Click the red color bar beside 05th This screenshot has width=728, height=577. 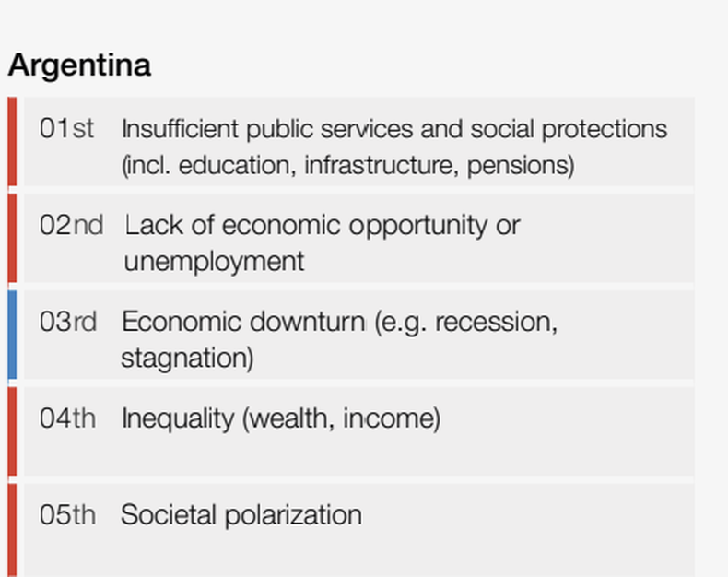pyautogui.click(x=13, y=530)
